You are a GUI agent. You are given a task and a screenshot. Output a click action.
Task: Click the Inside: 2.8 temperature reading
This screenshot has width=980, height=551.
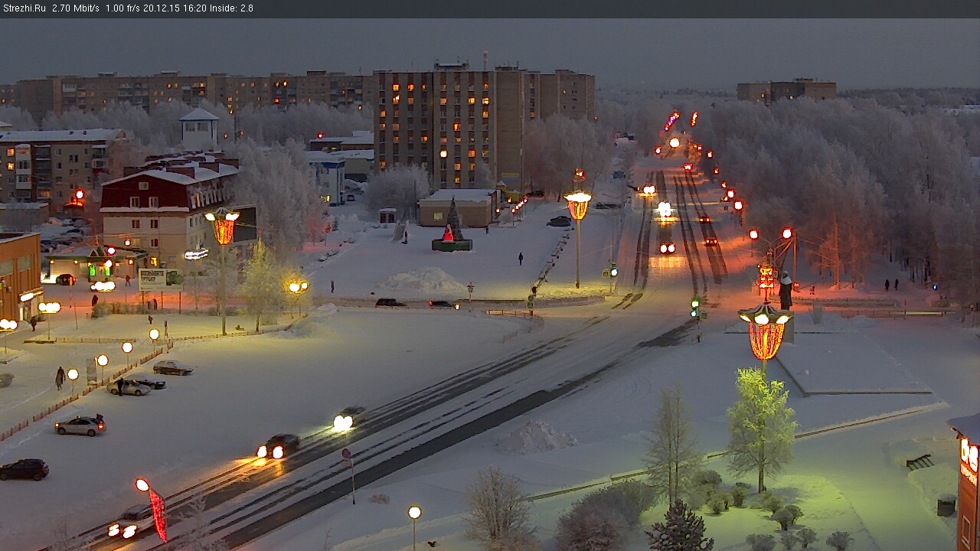pos(232,8)
